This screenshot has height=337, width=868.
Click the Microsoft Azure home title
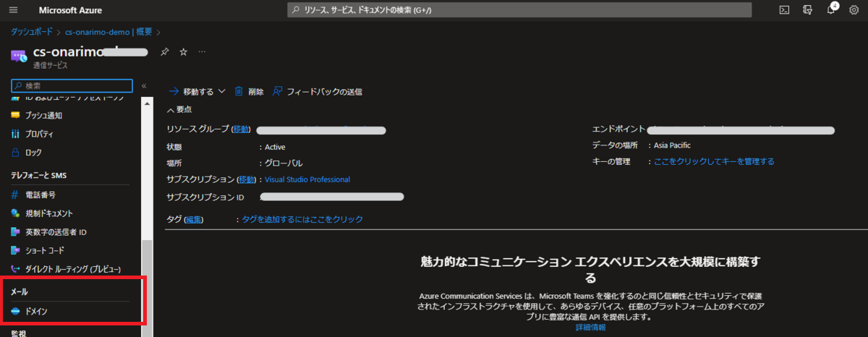pyautogui.click(x=69, y=11)
